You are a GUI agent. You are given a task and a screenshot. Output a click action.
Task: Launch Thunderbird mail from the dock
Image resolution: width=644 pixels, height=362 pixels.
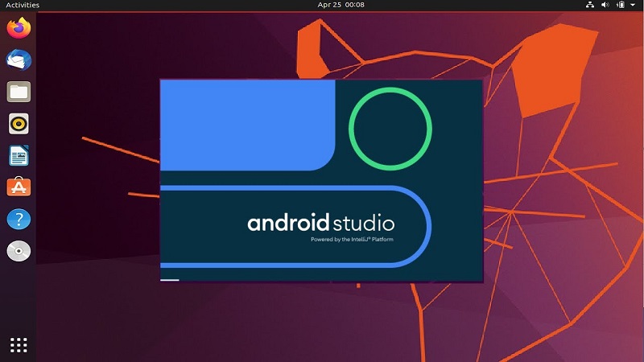click(19, 60)
